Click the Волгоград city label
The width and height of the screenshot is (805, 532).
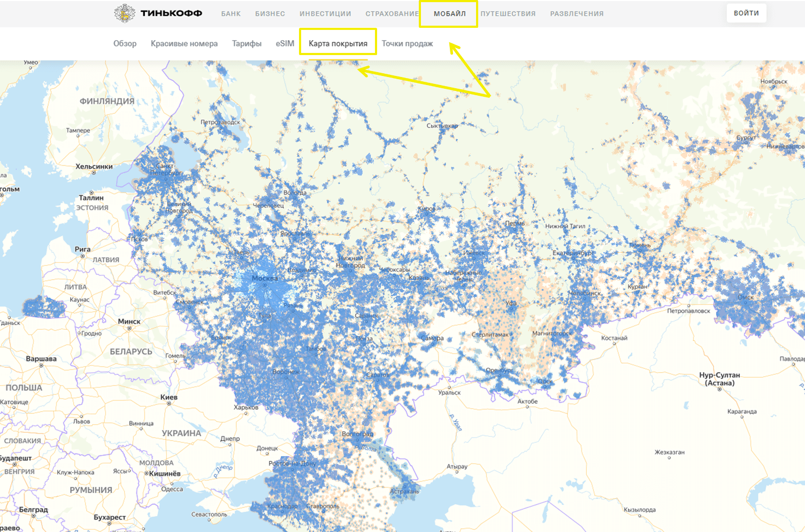click(357, 434)
